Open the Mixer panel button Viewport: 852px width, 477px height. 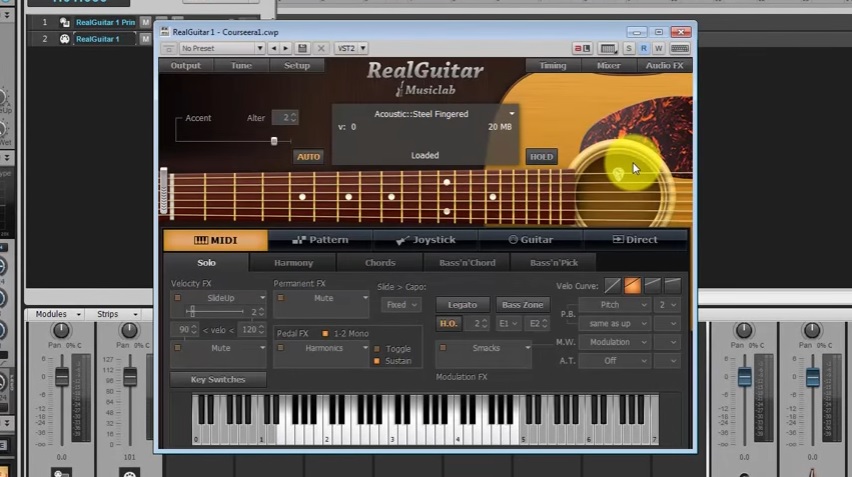[x=608, y=65]
